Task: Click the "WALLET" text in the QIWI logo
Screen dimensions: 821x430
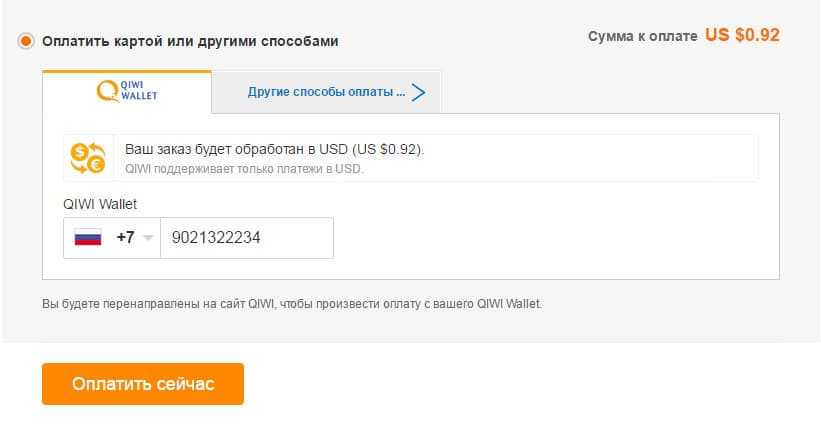Action: (140, 97)
